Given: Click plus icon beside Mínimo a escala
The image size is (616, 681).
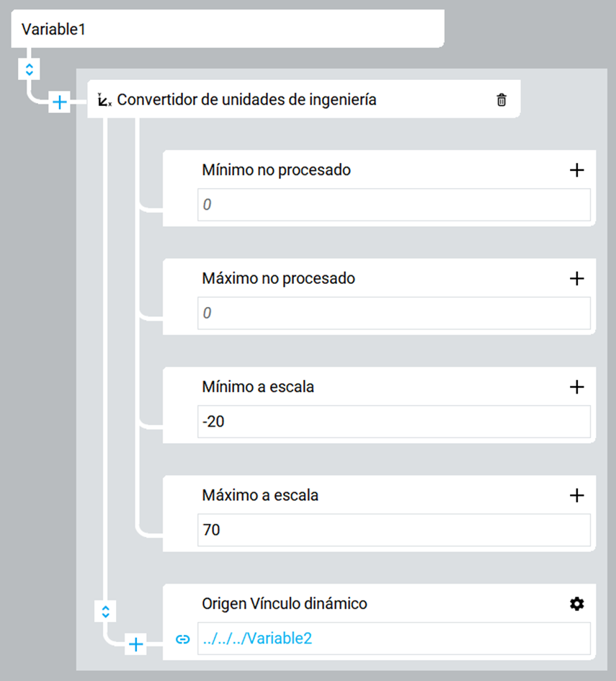Looking at the screenshot, I should pyautogui.click(x=576, y=387).
